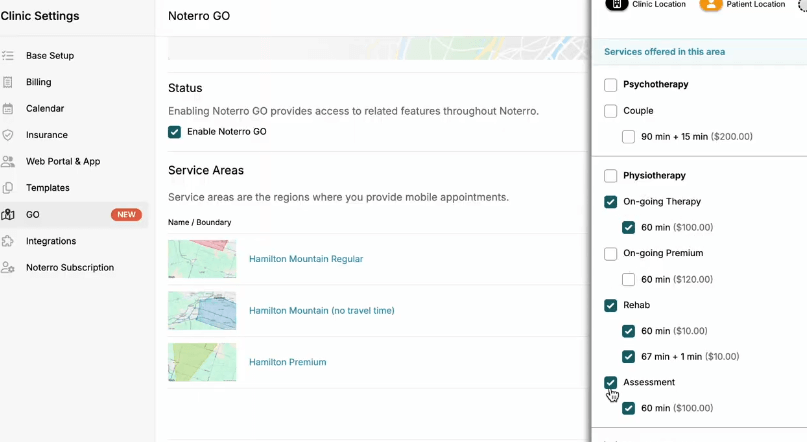Open Hamilton Premium service area
Viewport: 807px width, 442px height.
[288, 362]
